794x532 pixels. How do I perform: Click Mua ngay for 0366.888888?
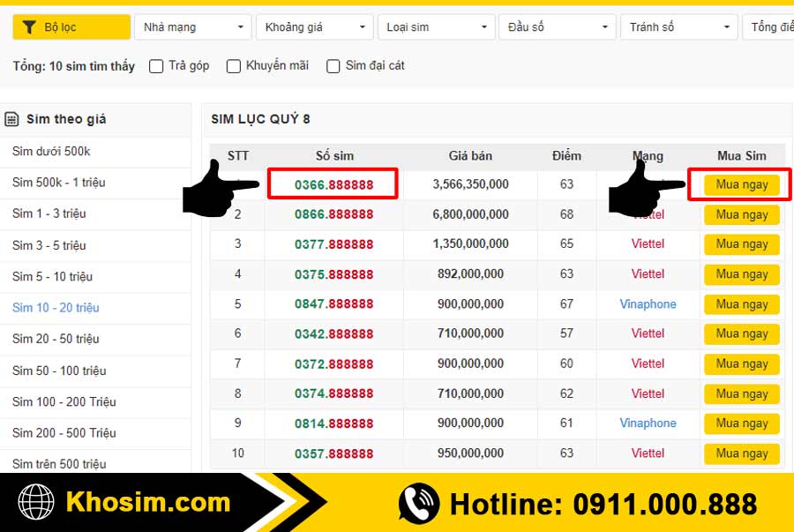[741, 185]
